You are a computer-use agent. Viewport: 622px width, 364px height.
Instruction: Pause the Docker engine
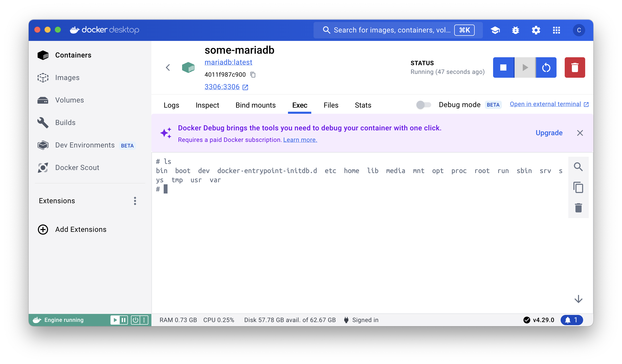click(124, 320)
